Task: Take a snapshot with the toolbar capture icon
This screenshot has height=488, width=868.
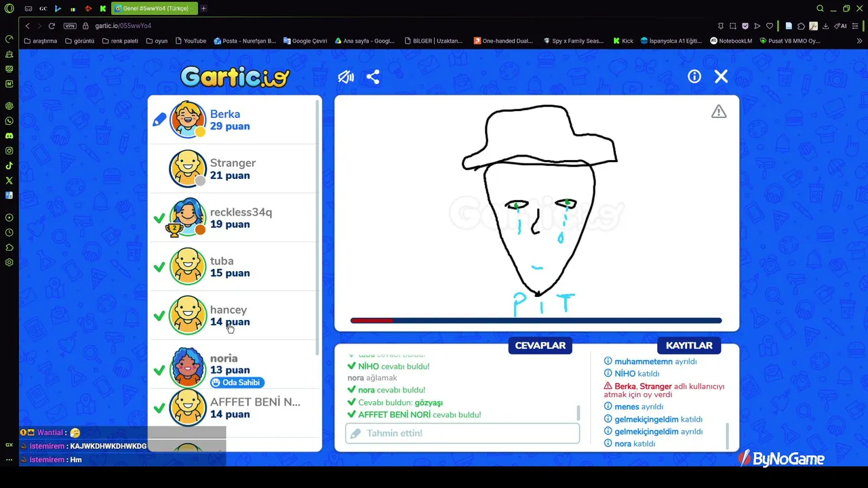Action: pyautogui.click(x=733, y=26)
